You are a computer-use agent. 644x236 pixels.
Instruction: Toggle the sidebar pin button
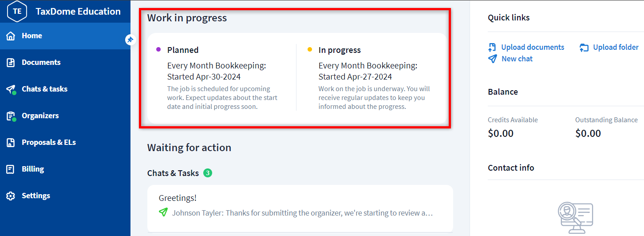pyautogui.click(x=130, y=40)
